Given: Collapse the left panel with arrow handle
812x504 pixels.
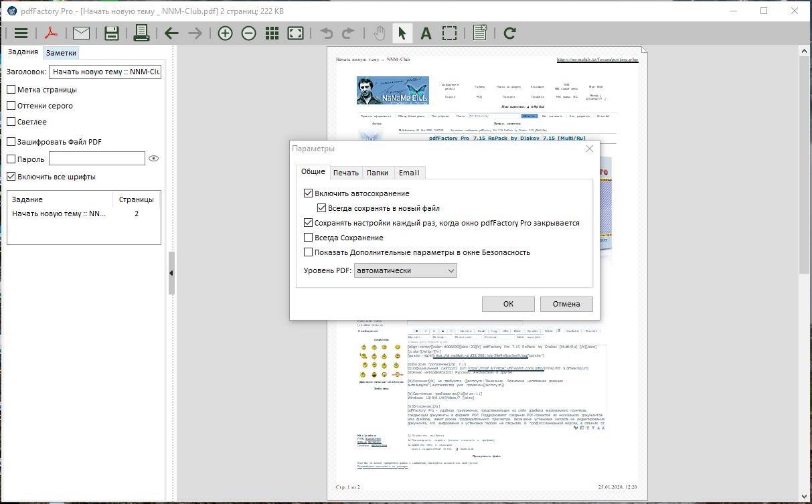Looking at the screenshot, I should 171,273.
